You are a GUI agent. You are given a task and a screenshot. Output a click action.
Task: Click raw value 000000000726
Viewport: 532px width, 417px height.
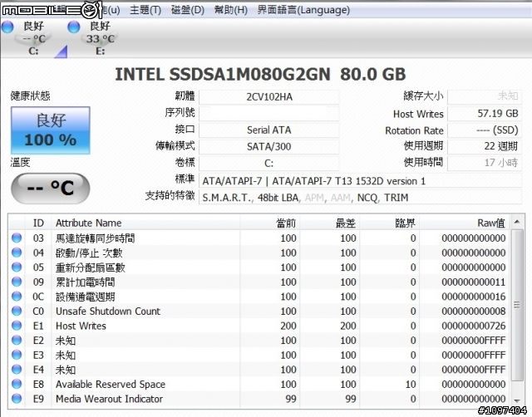[x=474, y=326]
